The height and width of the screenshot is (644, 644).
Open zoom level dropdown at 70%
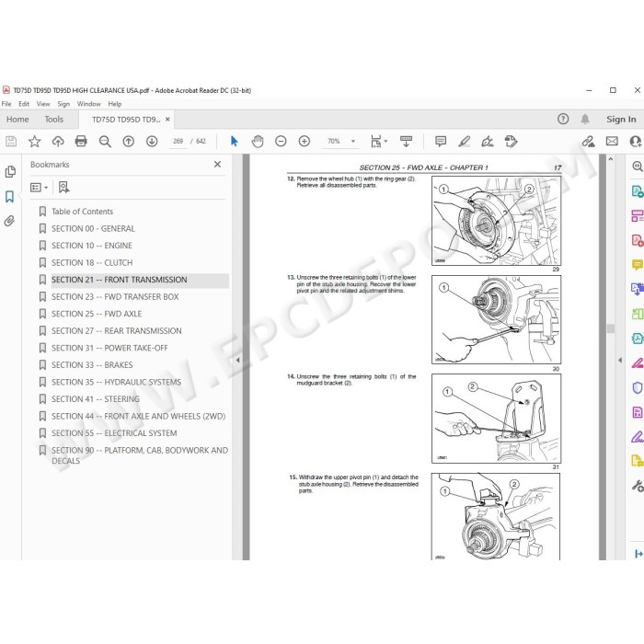pos(352,142)
